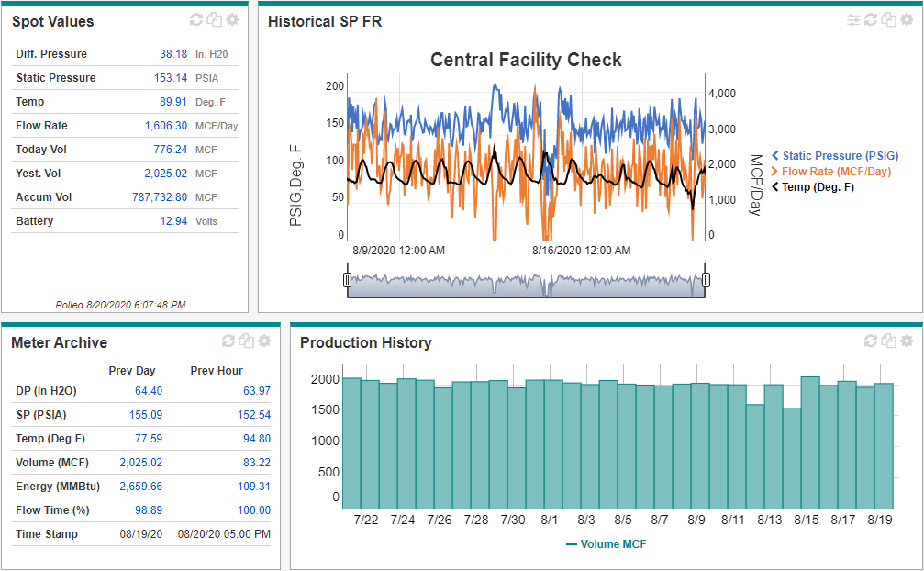924x571 pixels.
Task: Open Spot Values settings gear
Action: 232,20
